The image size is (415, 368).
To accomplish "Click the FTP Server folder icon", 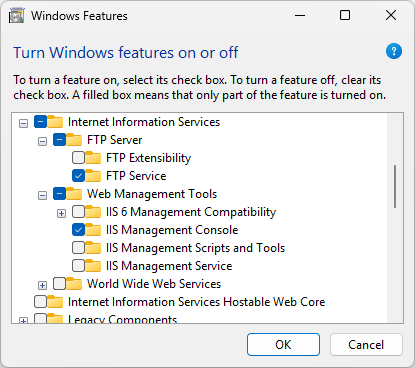I will [x=74, y=140].
